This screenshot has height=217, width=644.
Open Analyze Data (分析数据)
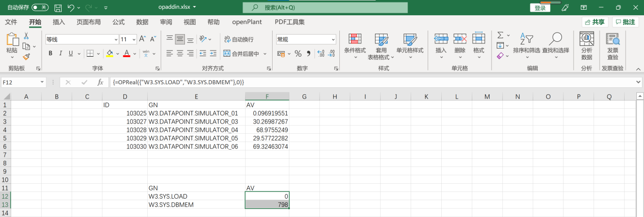(586, 46)
